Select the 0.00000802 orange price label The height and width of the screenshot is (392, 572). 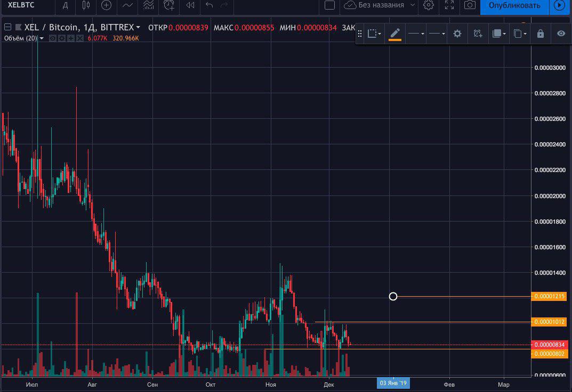coord(550,354)
